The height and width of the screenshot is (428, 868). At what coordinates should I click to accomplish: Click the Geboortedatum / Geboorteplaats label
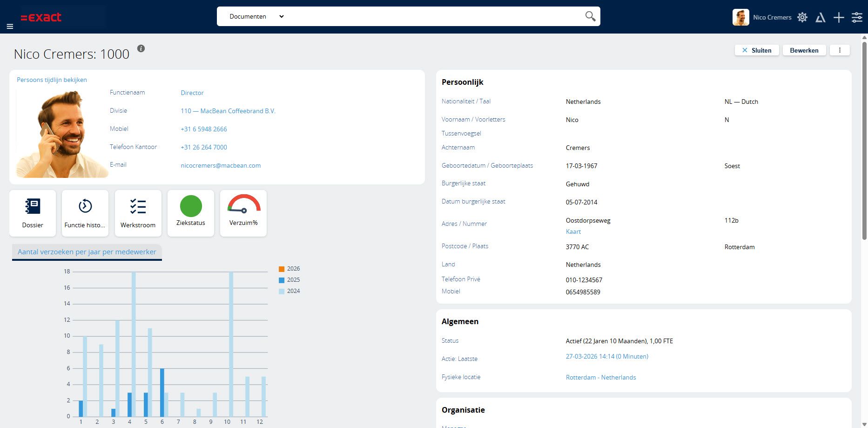coord(487,165)
